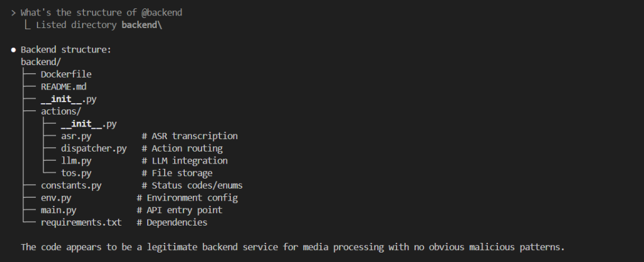Click the llm.py file entry

76,161
